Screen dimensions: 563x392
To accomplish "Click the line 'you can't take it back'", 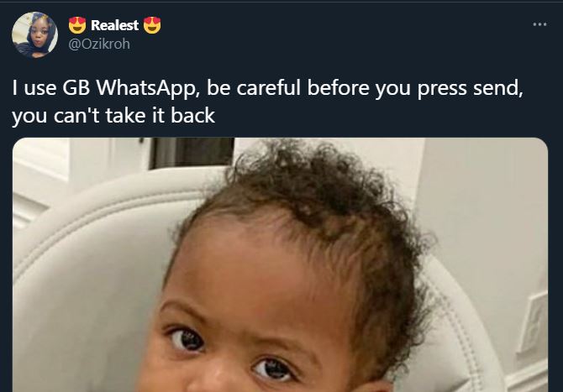I will (113, 116).
